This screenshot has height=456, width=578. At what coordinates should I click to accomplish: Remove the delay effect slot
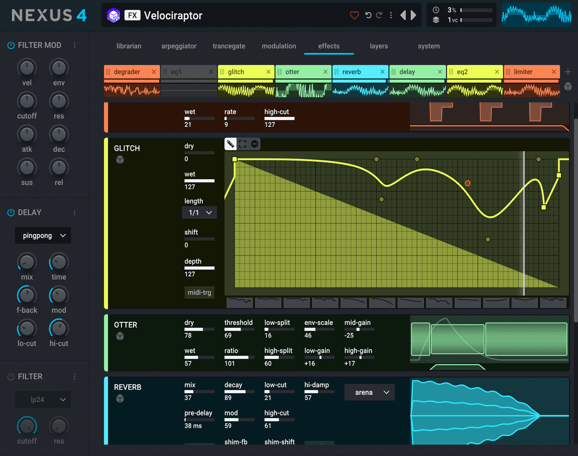point(440,72)
